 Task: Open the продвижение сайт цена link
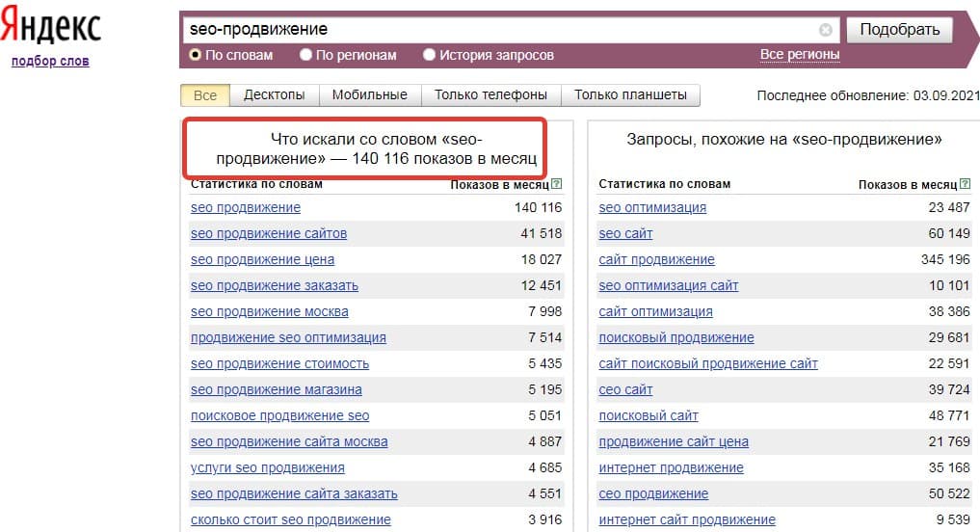point(674,442)
